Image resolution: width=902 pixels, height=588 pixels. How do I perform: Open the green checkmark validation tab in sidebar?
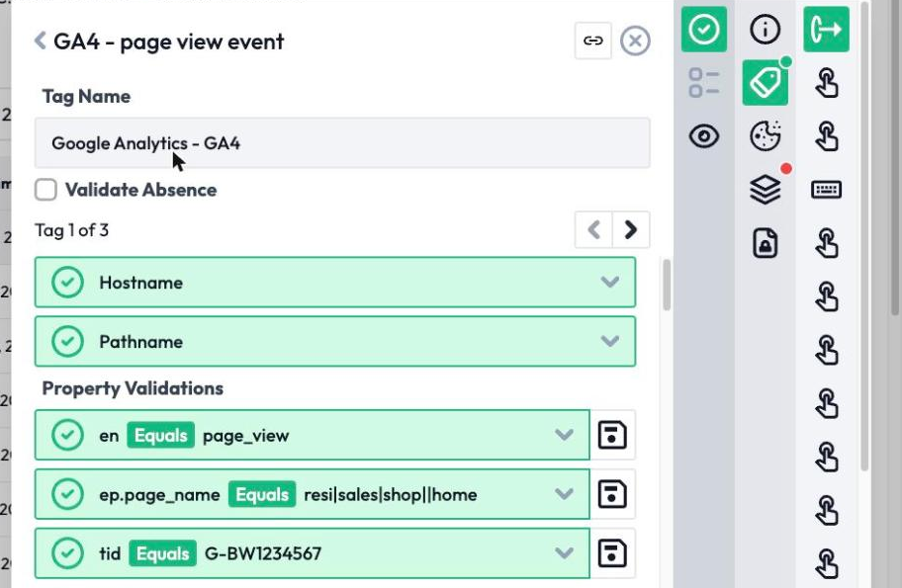pyautogui.click(x=704, y=30)
